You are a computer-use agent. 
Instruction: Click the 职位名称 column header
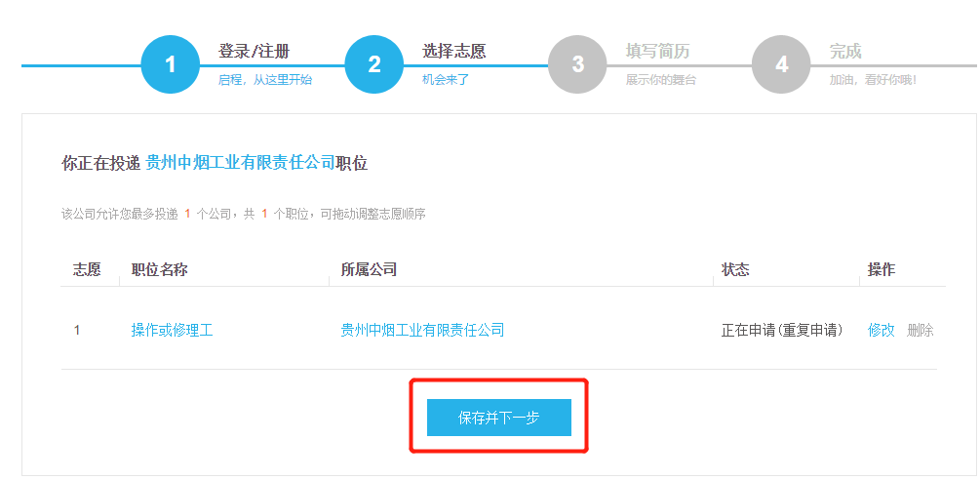[159, 269]
